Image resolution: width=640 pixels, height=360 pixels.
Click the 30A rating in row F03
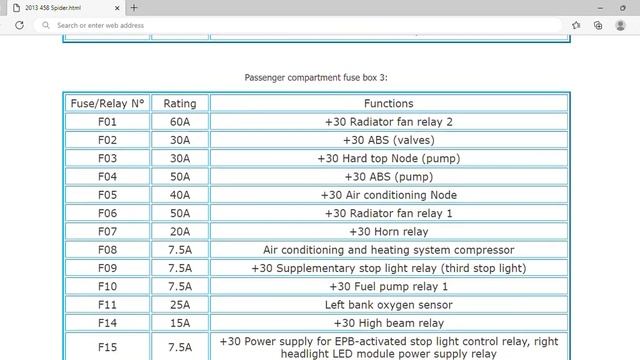180,158
